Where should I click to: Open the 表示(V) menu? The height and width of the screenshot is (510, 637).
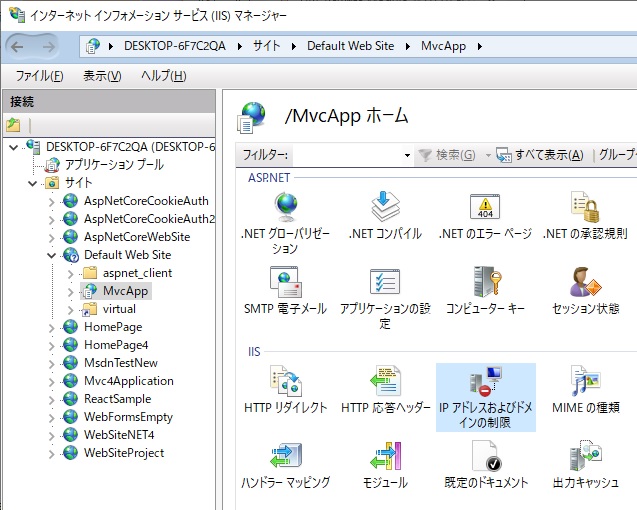click(x=102, y=76)
